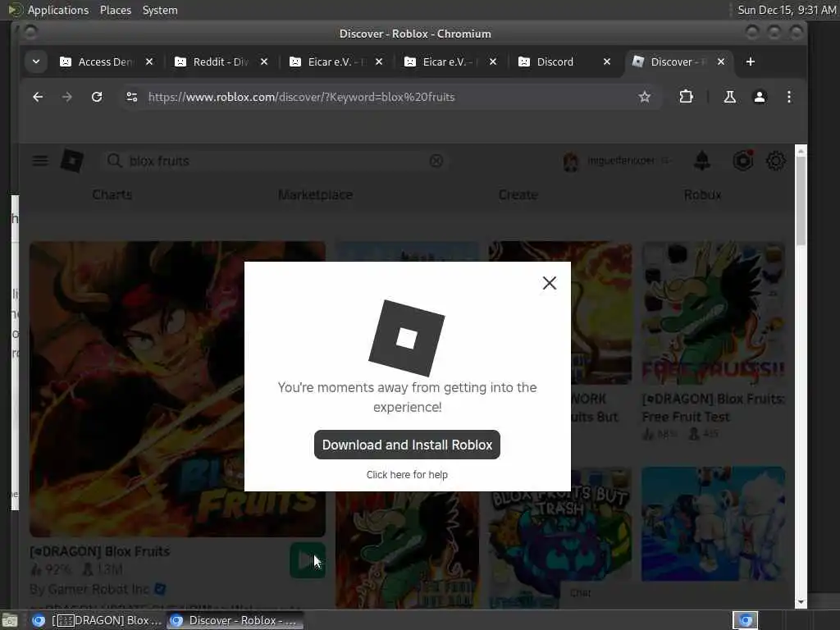Viewport: 840px width, 630px height.
Task: Click the blox fruits search field
Action: point(276,161)
